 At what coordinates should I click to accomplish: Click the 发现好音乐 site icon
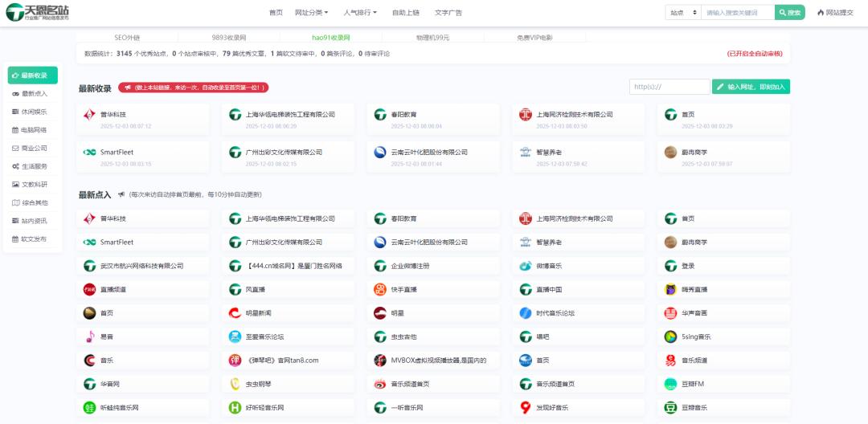coord(526,407)
